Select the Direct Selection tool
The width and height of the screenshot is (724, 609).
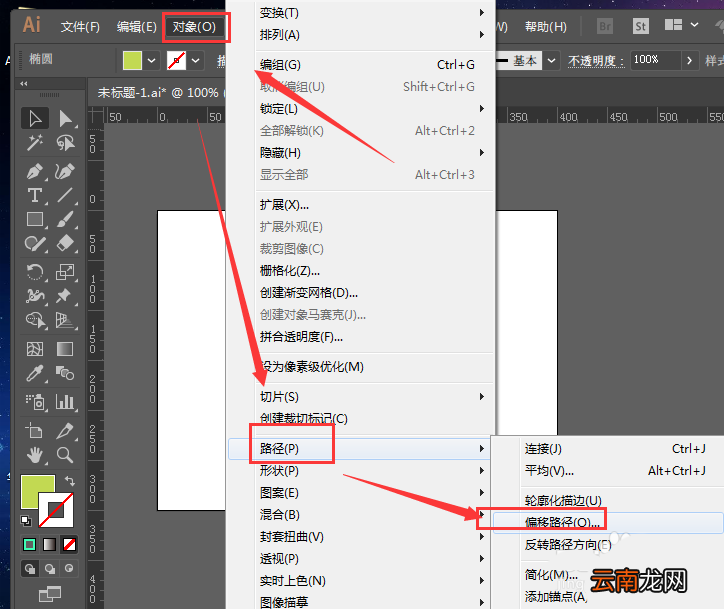coord(65,119)
